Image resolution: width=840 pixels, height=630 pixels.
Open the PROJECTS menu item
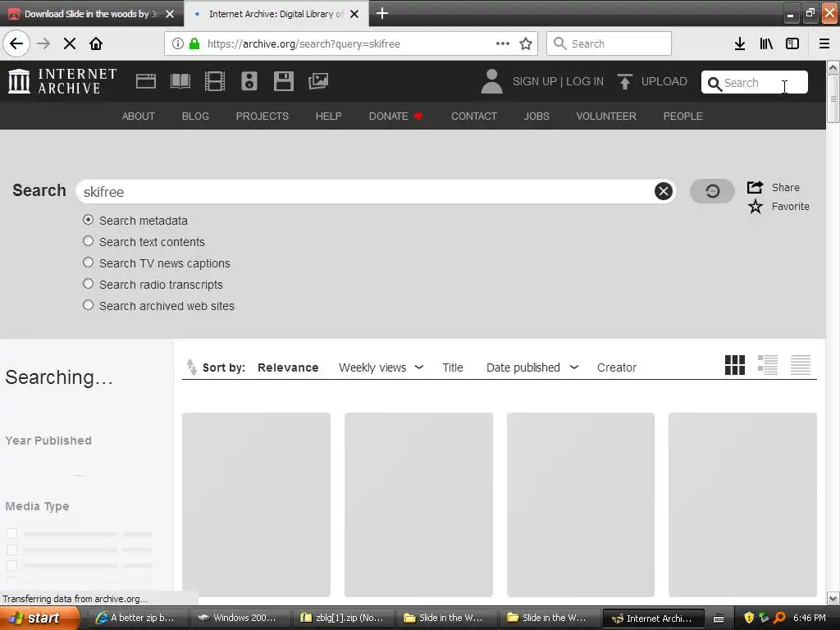pos(262,116)
